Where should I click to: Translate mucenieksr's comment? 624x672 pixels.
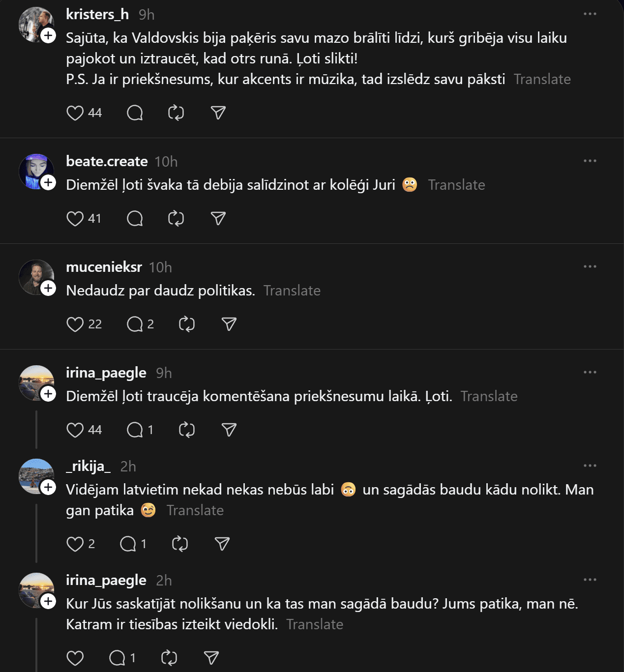coord(292,291)
